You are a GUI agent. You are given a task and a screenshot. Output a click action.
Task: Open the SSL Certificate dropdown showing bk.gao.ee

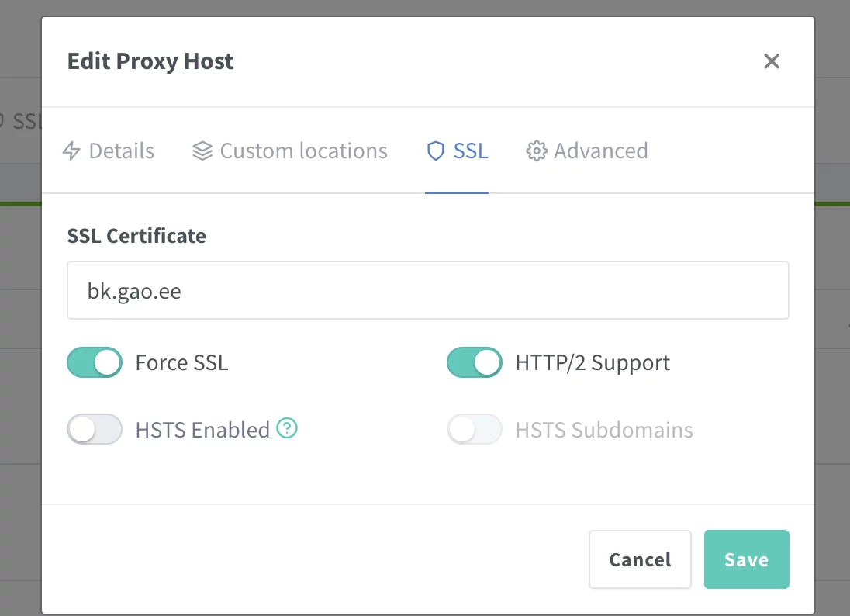(428, 290)
